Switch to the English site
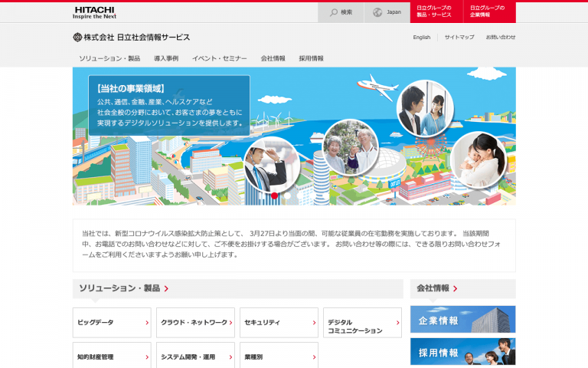 (422, 37)
